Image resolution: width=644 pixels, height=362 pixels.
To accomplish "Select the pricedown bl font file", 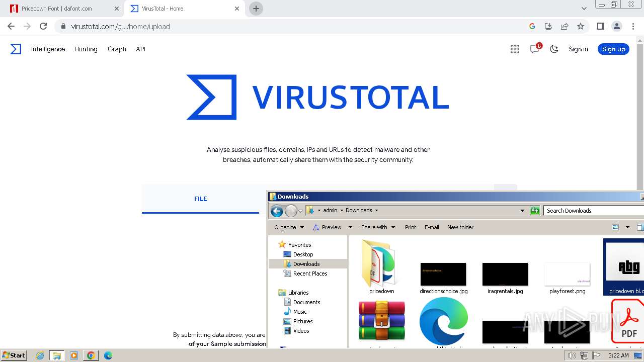I will click(x=624, y=266).
